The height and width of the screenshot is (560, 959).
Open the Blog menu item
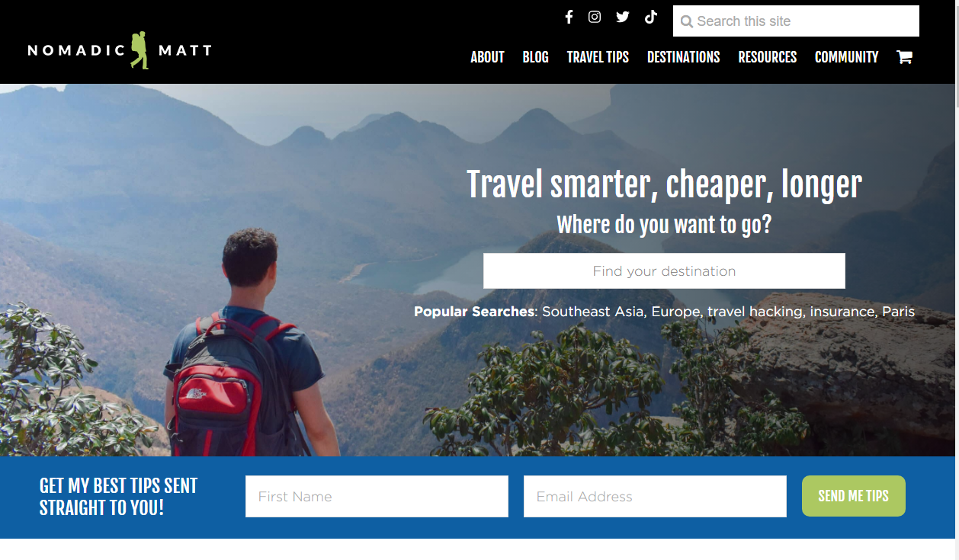click(x=535, y=57)
